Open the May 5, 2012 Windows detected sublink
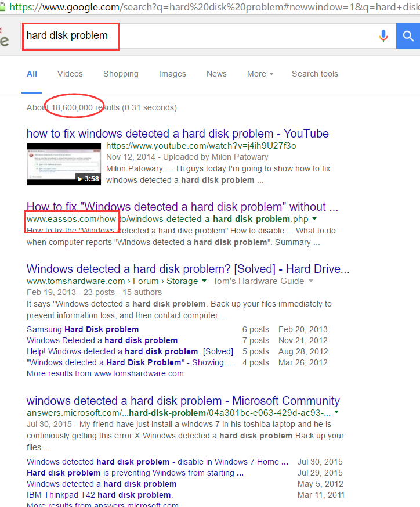This screenshot has width=420, height=507. pos(102,484)
